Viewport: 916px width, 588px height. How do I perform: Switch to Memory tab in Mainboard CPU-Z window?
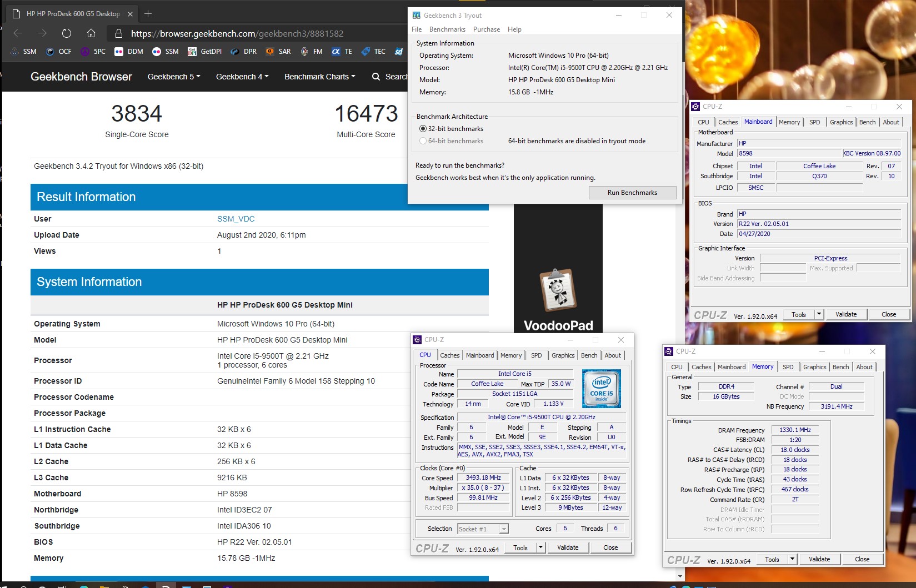pyautogui.click(x=789, y=122)
